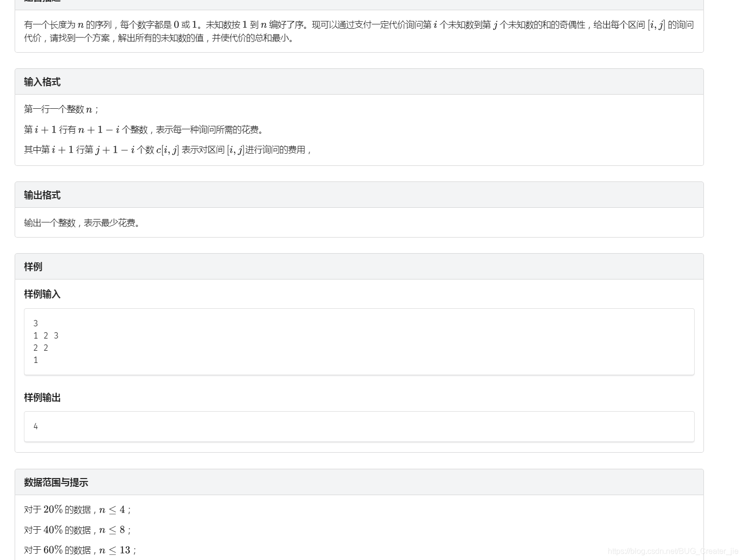The image size is (743, 560).
Task: Click the line '1 2 3' in sample input
Action: pos(45,335)
